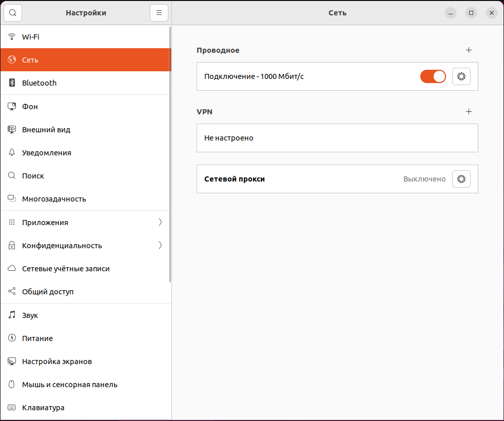Click the Wi-Fi icon in sidebar
504x421 pixels.
[x=12, y=37]
